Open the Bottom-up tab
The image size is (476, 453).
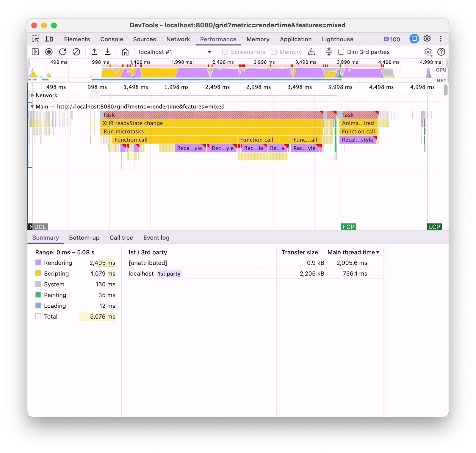[x=84, y=238]
